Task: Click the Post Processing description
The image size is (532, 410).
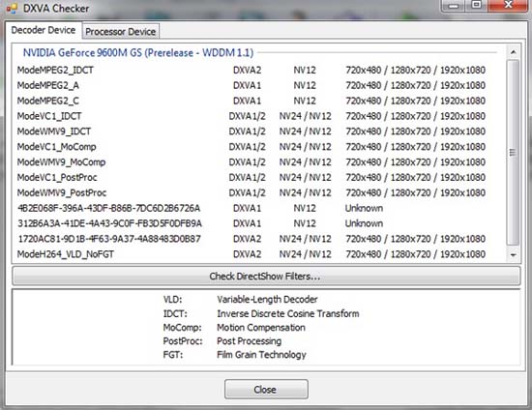Action: [x=249, y=341]
